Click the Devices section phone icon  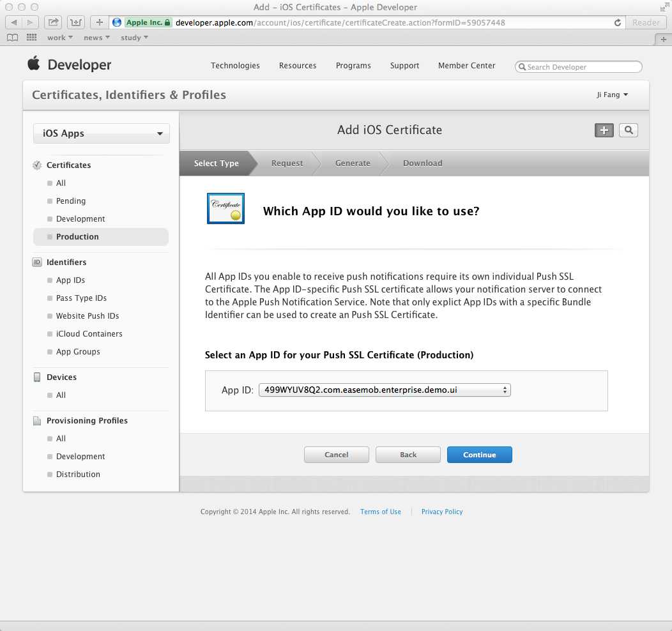[x=37, y=377]
